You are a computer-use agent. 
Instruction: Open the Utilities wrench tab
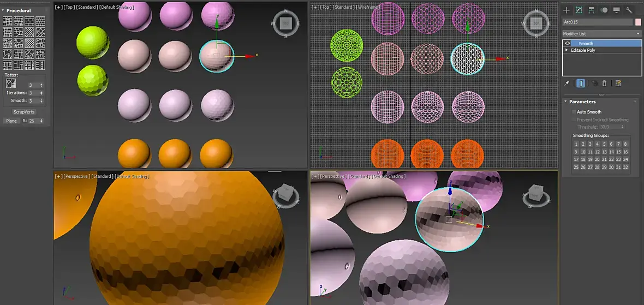(x=629, y=10)
